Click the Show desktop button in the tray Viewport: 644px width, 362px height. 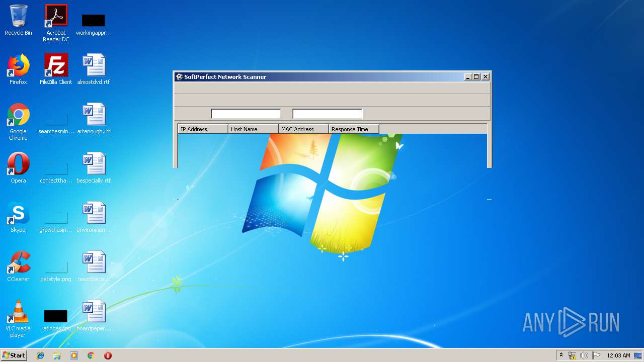click(638, 355)
